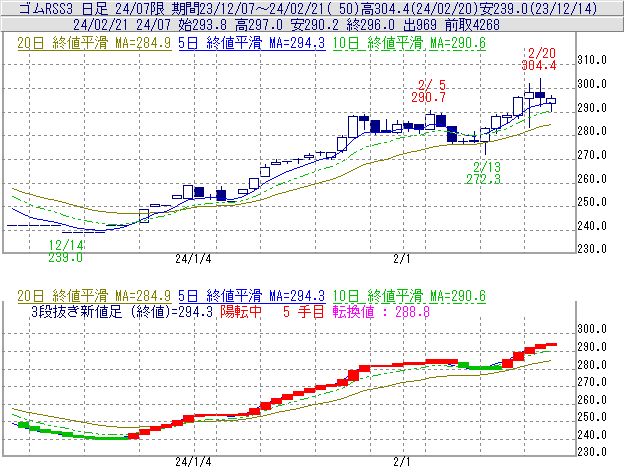This screenshot has height=475, width=624.
Task: Click the 2/1 date label under top chart
Action: pos(402,259)
